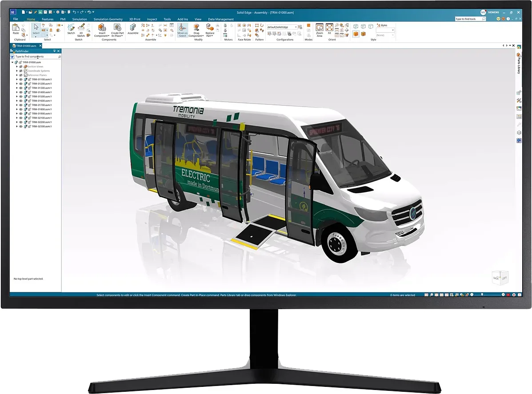532x394 pixels.
Task: Switch to the 3D Print tab
Action: pos(135,20)
